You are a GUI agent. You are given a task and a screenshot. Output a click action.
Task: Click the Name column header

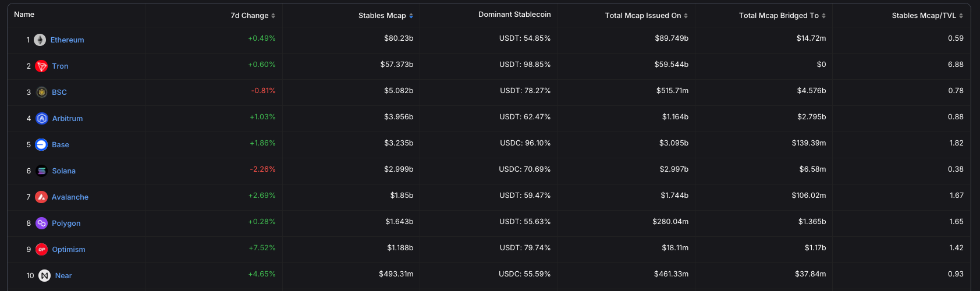click(24, 15)
